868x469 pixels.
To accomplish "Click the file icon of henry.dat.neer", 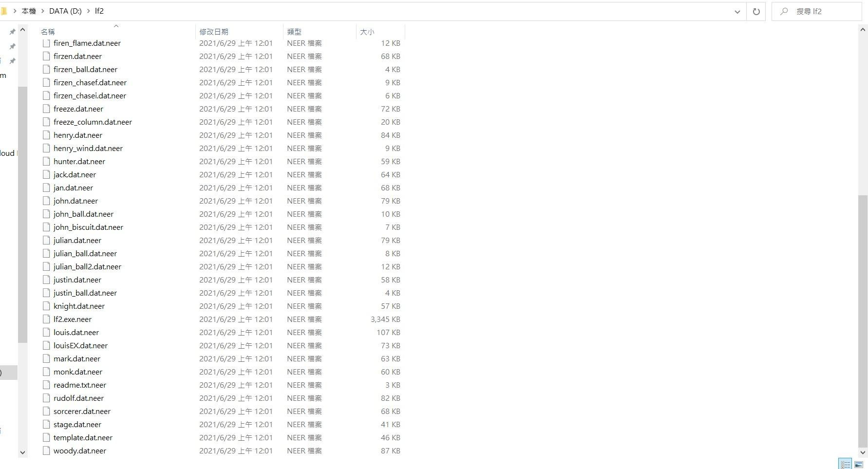I will pos(46,135).
